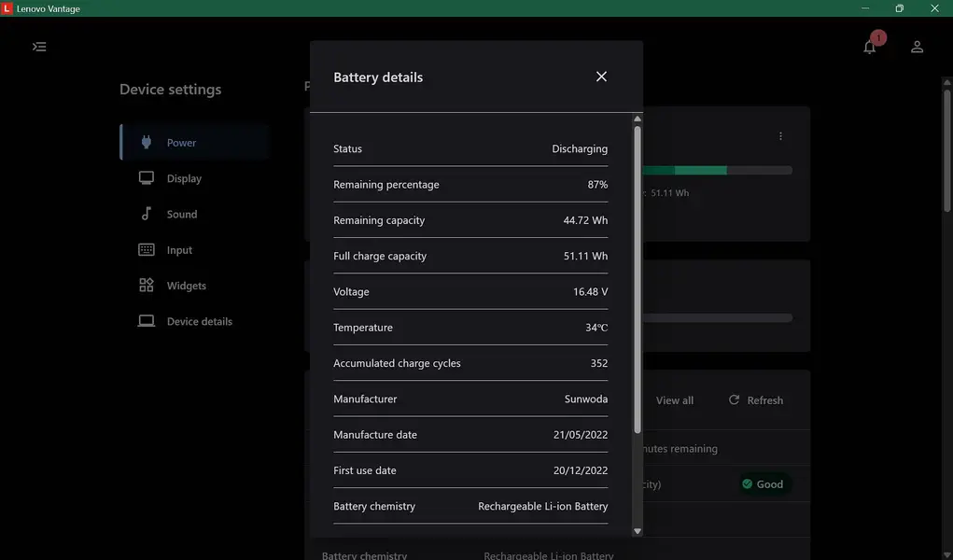The width and height of the screenshot is (953, 560).
Task: Minimize the Lenovo Vantage window
Action: coord(865,8)
